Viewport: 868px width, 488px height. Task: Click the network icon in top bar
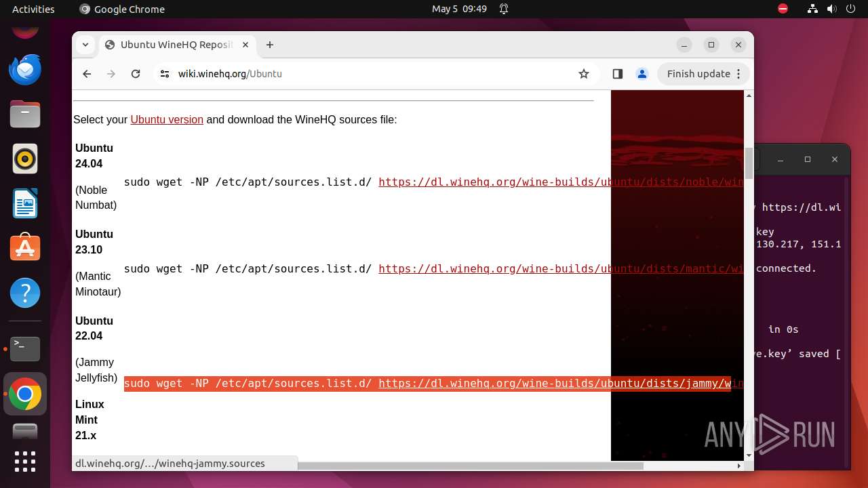click(x=812, y=9)
